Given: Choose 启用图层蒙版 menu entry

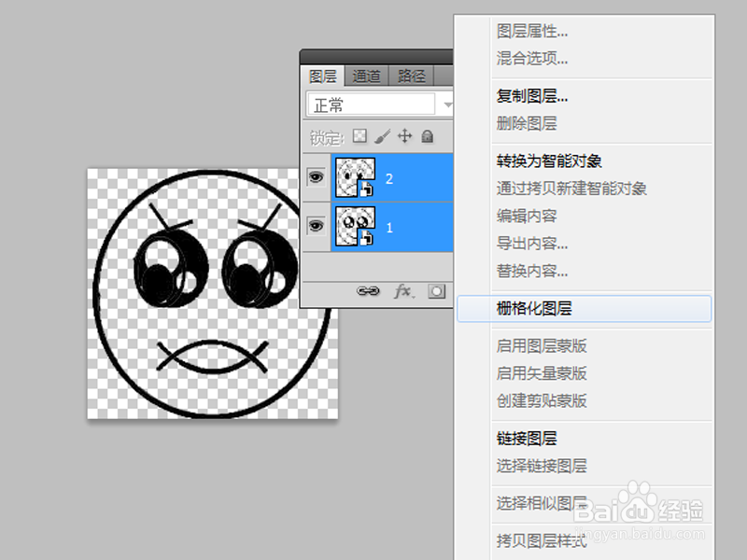Looking at the screenshot, I should click(x=542, y=345).
